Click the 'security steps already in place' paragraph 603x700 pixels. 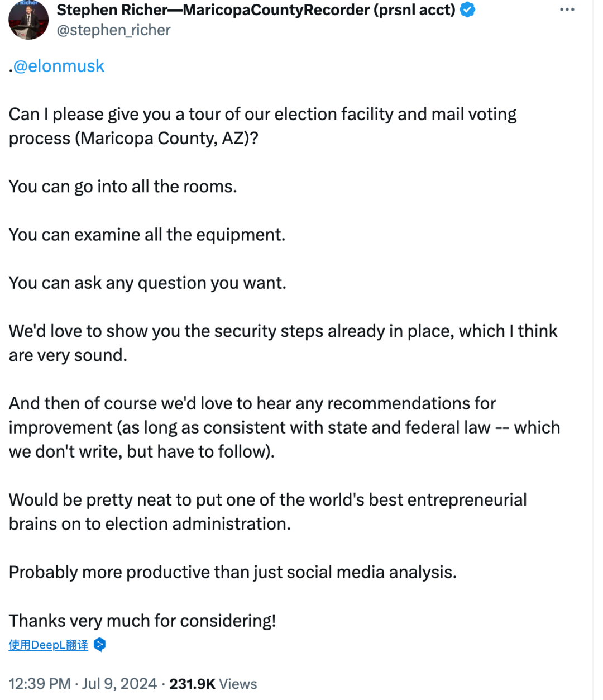point(283,343)
